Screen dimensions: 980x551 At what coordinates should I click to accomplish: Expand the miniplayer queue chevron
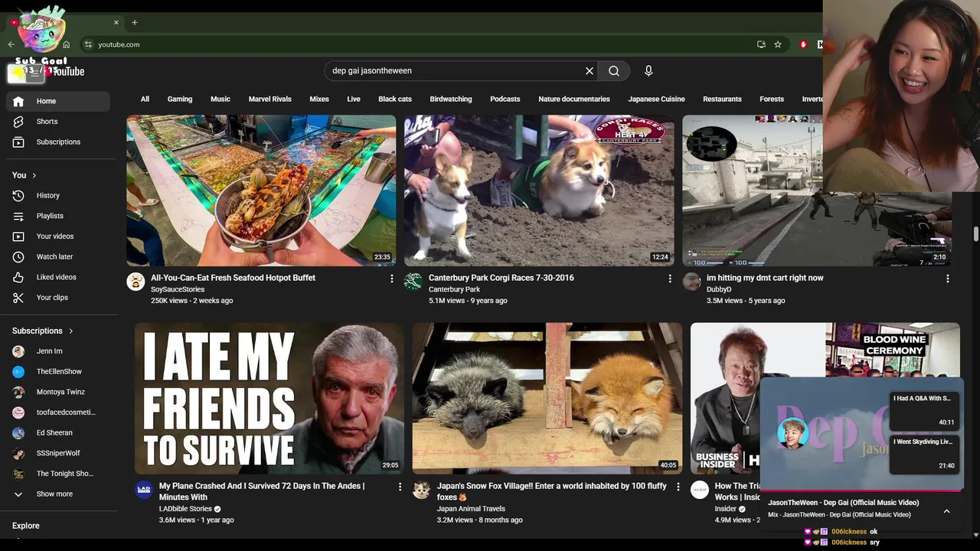(947, 511)
